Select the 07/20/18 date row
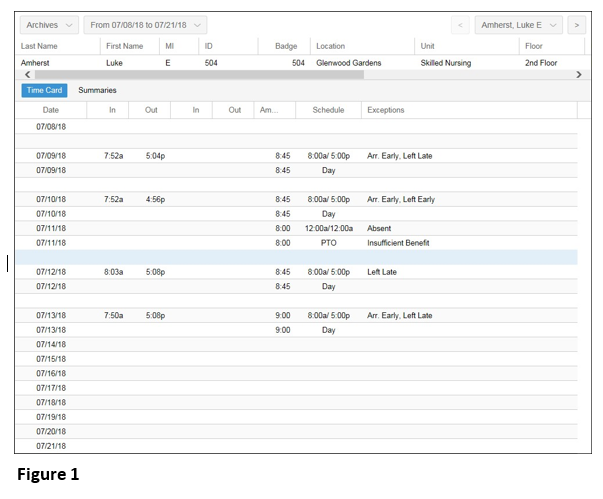 (297, 431)
